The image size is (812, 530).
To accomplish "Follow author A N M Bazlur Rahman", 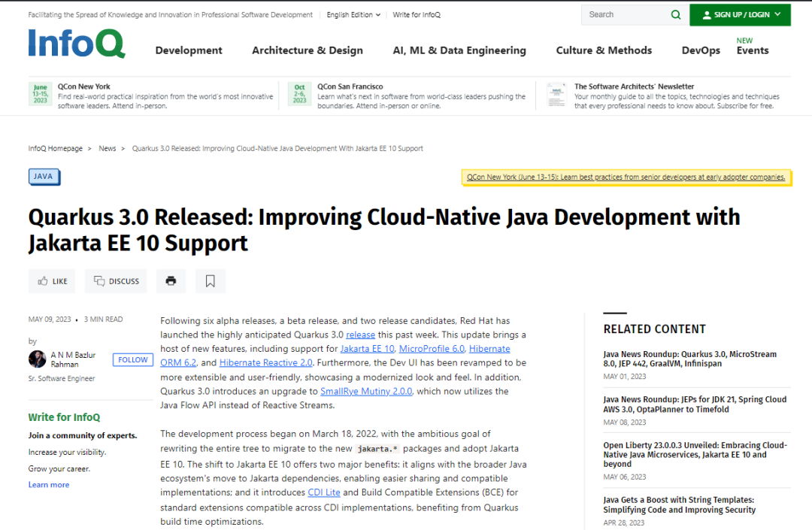I will pos(133,359).
